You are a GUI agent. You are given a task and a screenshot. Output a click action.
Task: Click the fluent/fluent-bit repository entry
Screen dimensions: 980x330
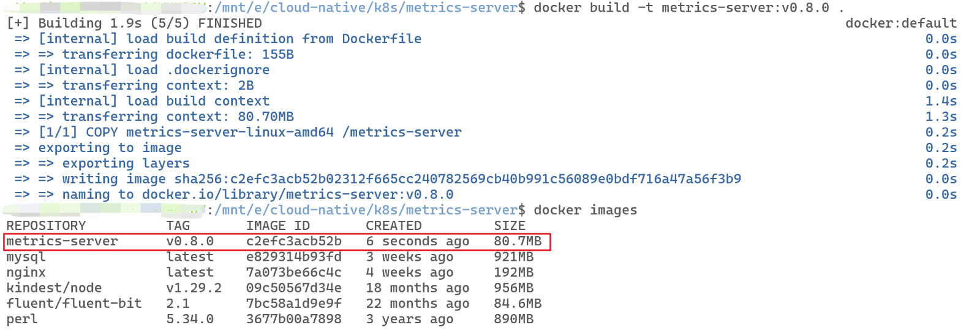[74, 304]
